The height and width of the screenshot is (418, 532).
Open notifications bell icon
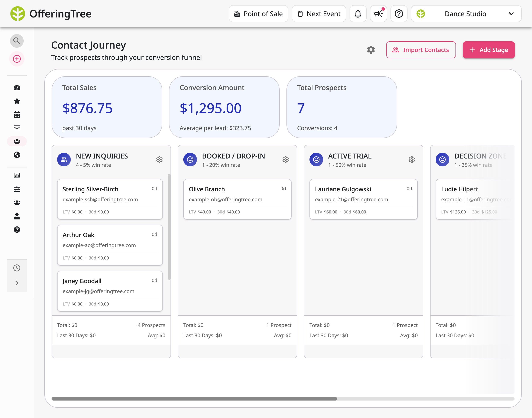click(x=358, y=14)
